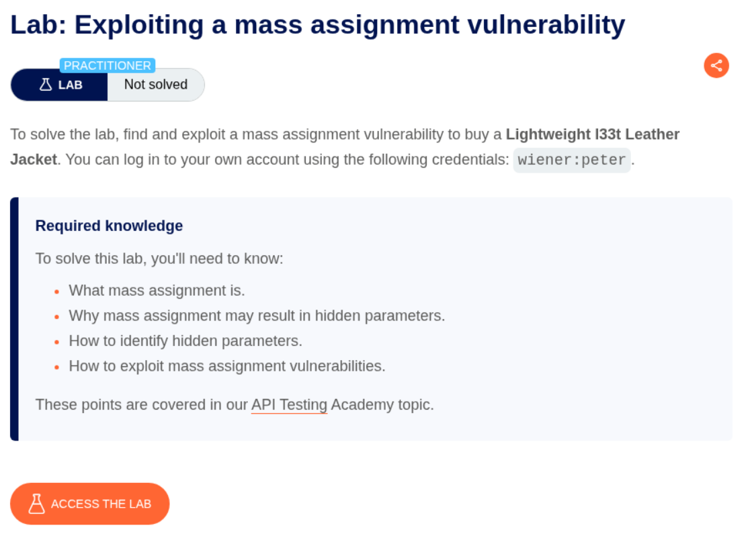Image resolution: width=756 pixels, height=534 pixels.
Task: Click the bullet on how to exploit vulnerabilities
Action: coord(227,366)
